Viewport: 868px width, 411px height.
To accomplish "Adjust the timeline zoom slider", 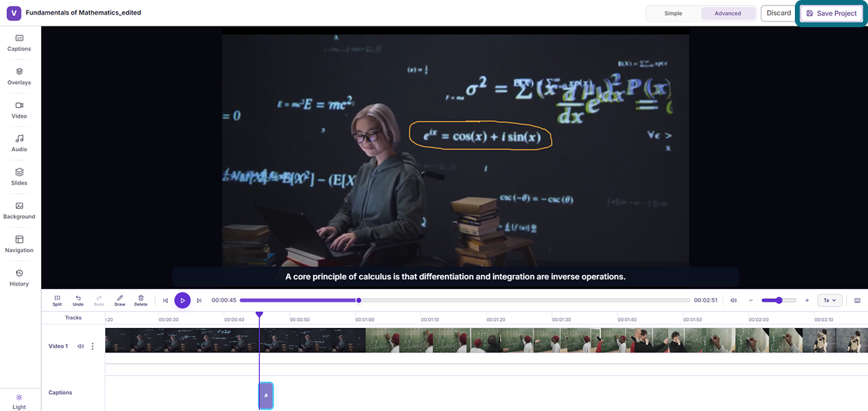I will [x=779, y=300].
